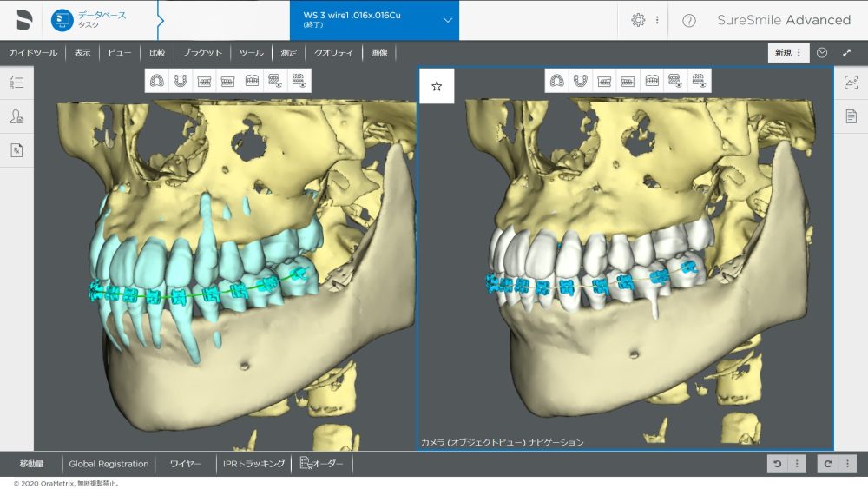Screen dimensions: 868x489
Task: Open the Rx prescription document icon
Action: tap(16, 150)
